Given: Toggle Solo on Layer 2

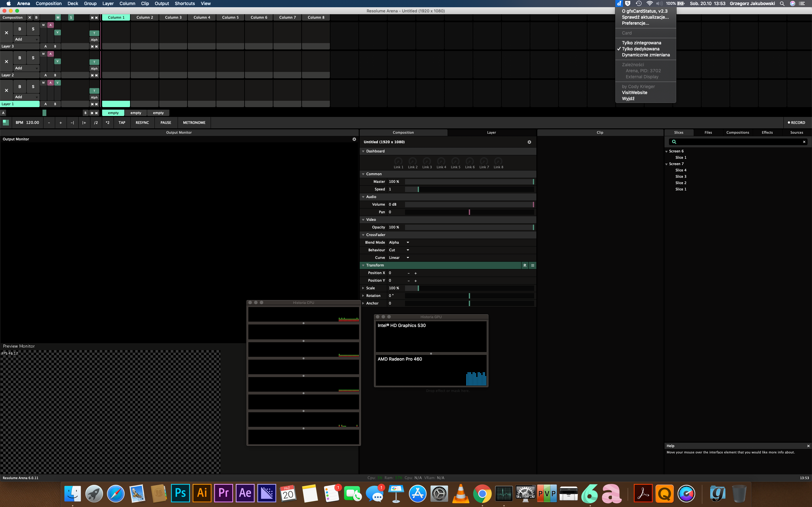Looking at the screenshot, I should (33, 58).
